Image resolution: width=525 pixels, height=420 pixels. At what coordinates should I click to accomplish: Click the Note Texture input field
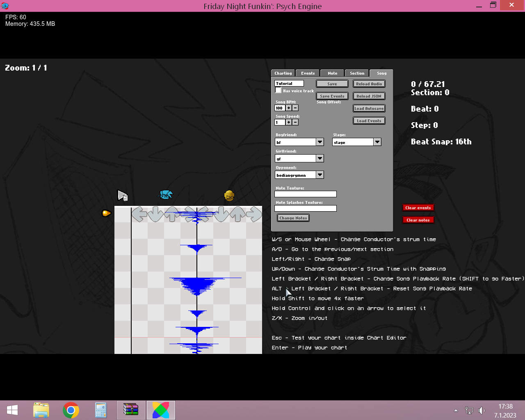pos(306,194)
